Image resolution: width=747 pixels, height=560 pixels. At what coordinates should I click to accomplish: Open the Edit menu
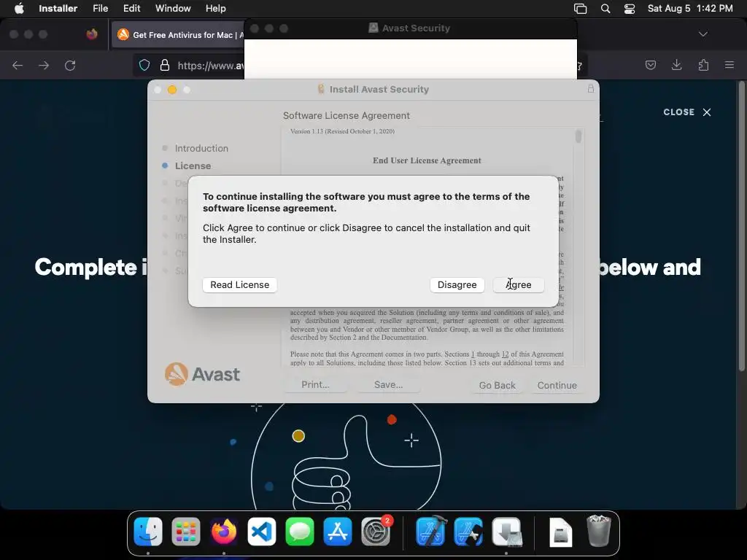click(x=131, y=9)
